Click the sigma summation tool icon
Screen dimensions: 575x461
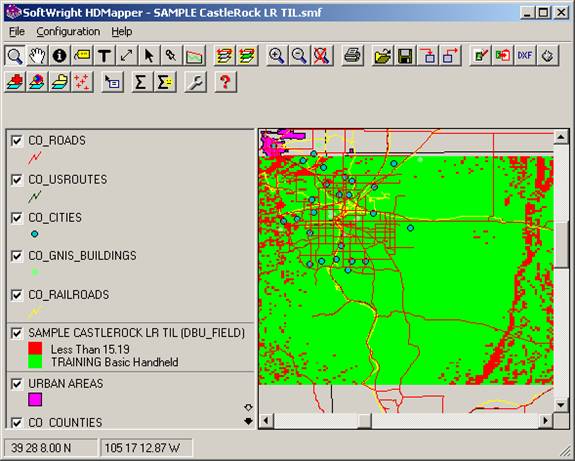141,81
